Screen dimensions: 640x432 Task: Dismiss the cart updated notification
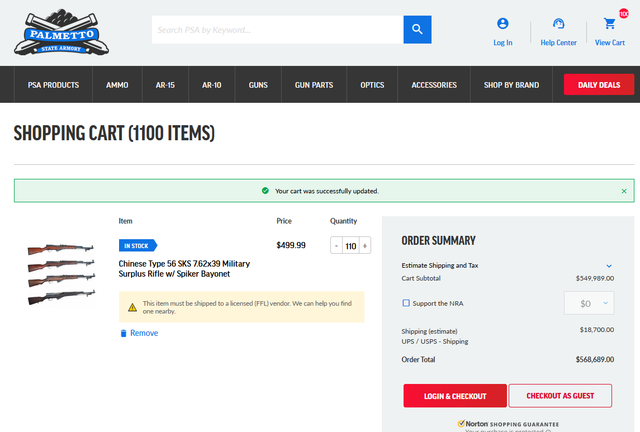(624, 191)
